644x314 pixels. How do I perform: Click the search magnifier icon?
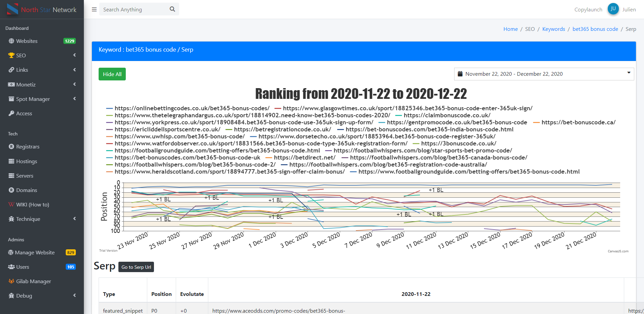click(x=172, y=9)
